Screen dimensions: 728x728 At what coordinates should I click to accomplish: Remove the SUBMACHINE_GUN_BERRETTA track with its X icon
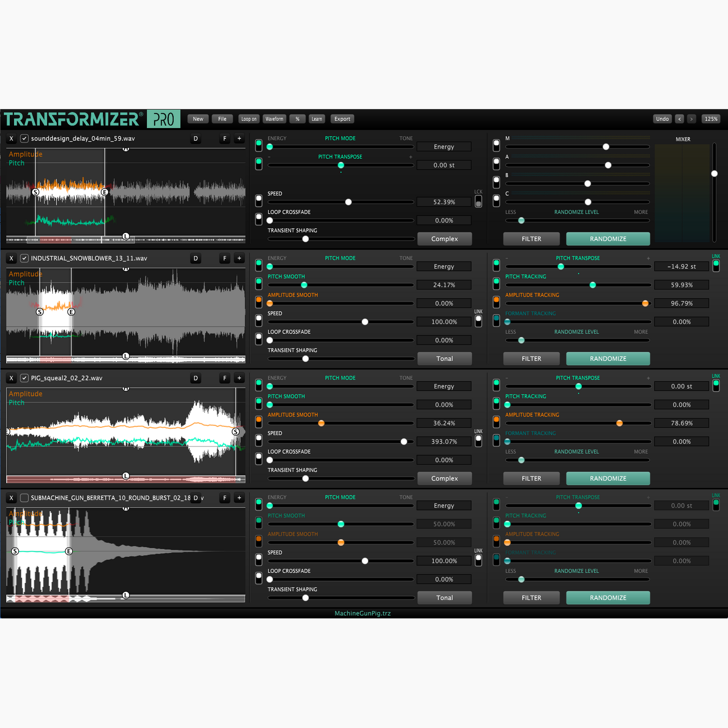(11, 498)
